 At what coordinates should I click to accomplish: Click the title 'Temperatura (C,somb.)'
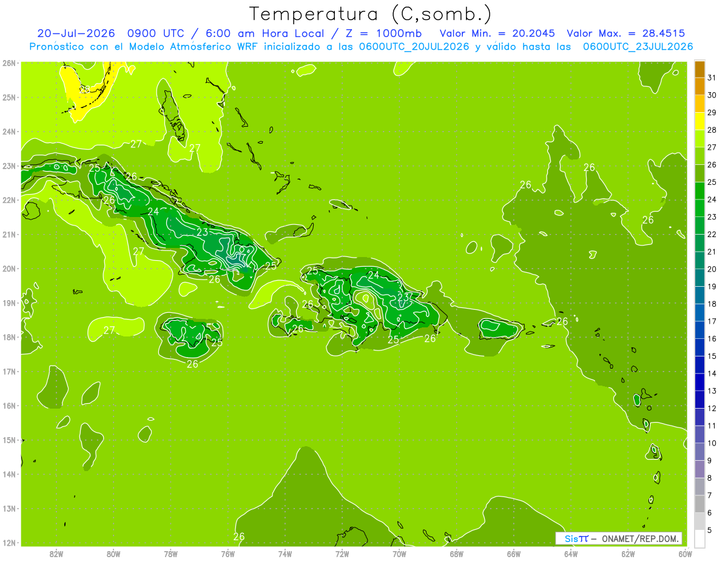point(370,15)
